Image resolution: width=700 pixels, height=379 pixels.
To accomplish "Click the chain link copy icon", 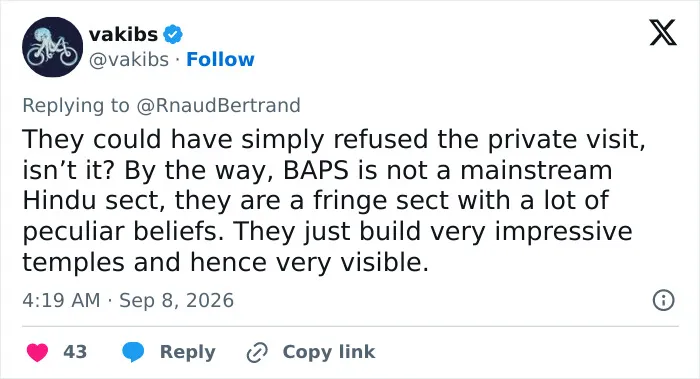I will click(257, 352).
